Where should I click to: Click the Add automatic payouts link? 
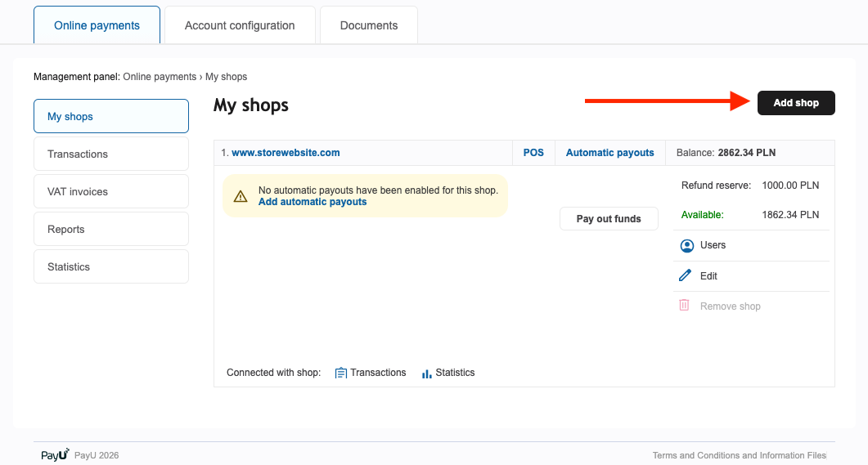[313, 202]
